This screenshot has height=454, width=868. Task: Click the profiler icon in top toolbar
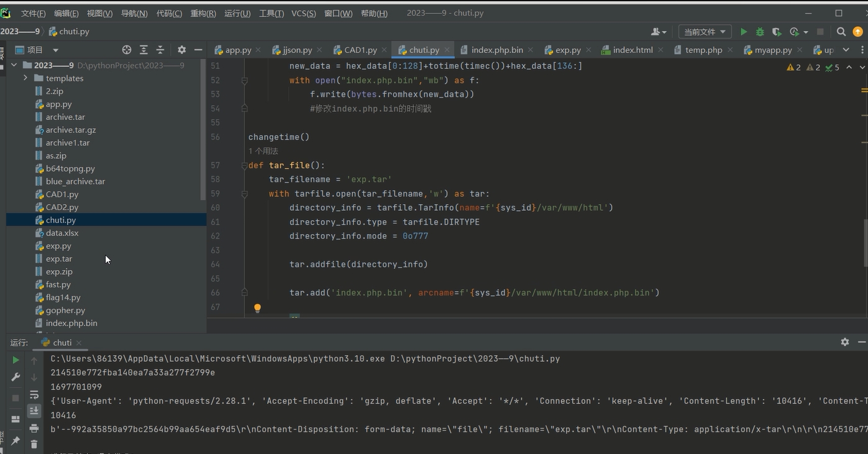point(794,32)
